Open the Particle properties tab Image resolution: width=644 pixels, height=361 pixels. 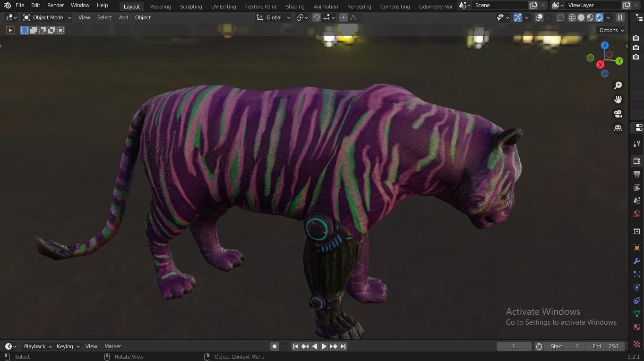coord(637,274)
